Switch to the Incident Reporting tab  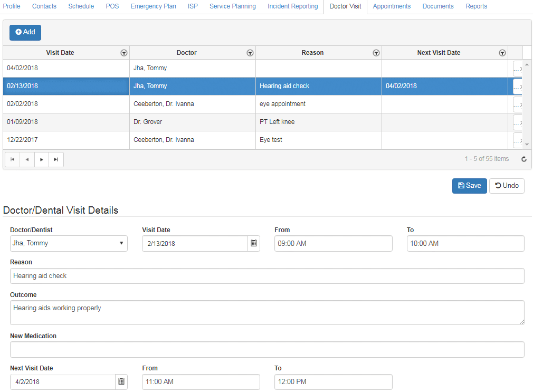pos(292,6)
